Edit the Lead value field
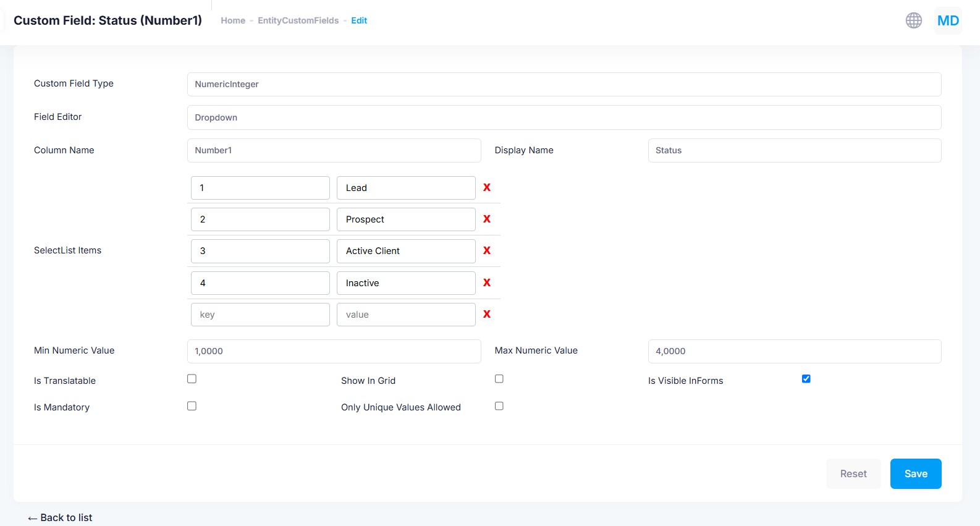The image size is (980, 526). coord(406,188)
